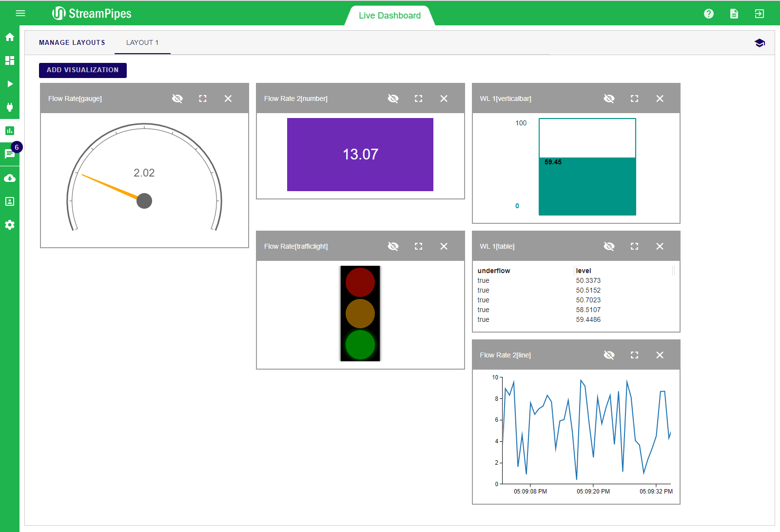Go to the Home sidebar icon
Screen dimensions: 780x532
(x=10, y=37)
